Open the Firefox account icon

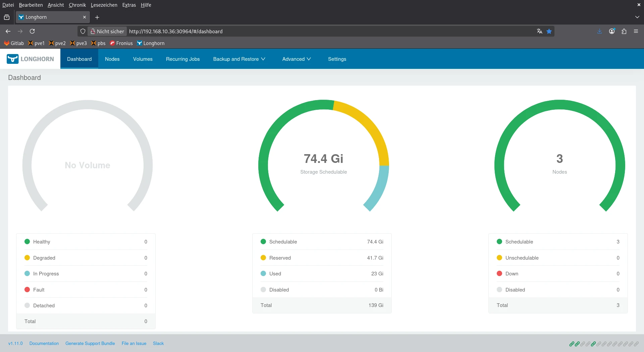(x=612, y=31)
